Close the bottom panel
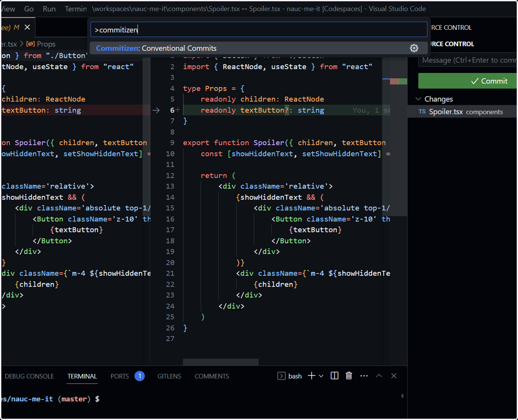This screenshot has width=518, height=420. click(x=394, y=376)
